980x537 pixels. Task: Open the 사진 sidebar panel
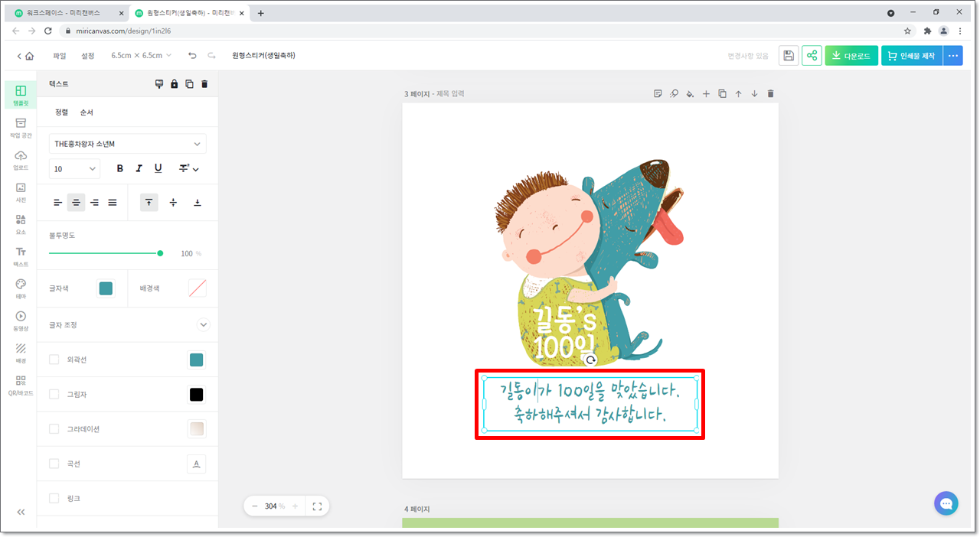21,192
